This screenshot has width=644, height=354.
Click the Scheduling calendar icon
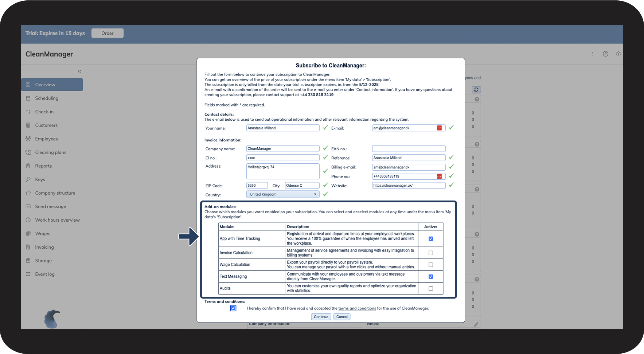point(28,98)
